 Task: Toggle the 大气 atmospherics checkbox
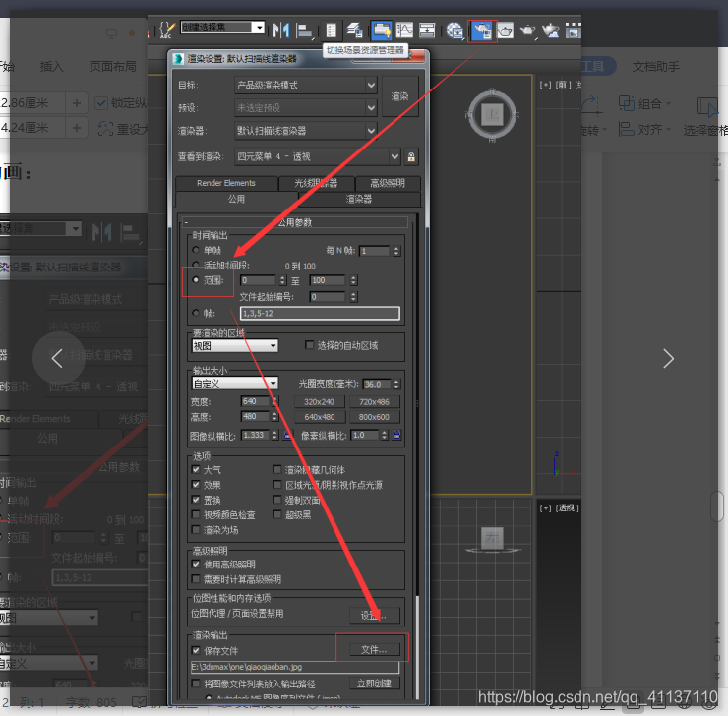pos(196,469)
